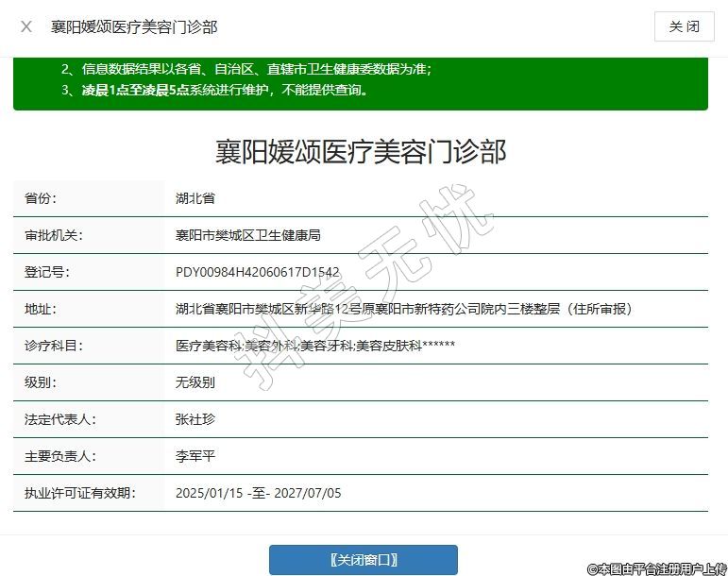Click the large clinic name heading

[361, 151]
